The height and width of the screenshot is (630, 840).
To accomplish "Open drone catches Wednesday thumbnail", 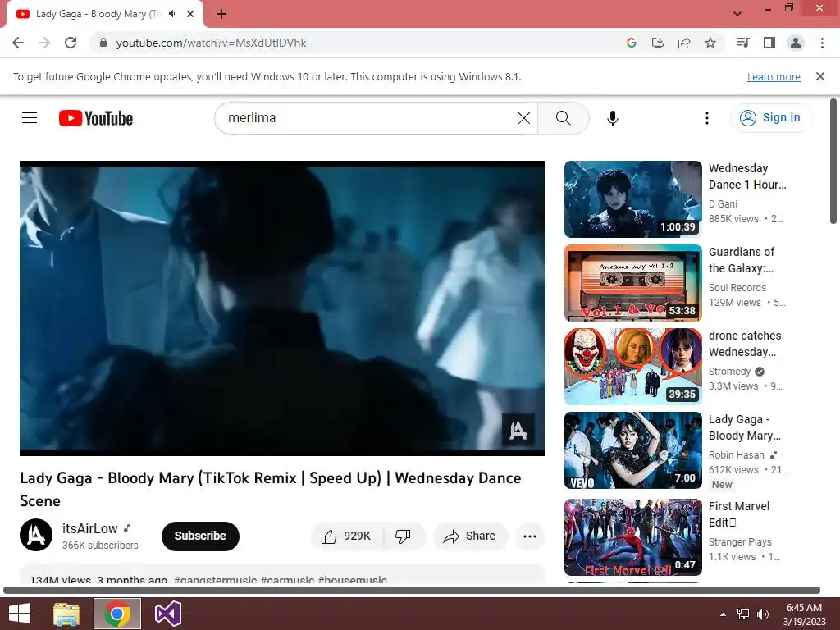I will (x=632, y=367).
